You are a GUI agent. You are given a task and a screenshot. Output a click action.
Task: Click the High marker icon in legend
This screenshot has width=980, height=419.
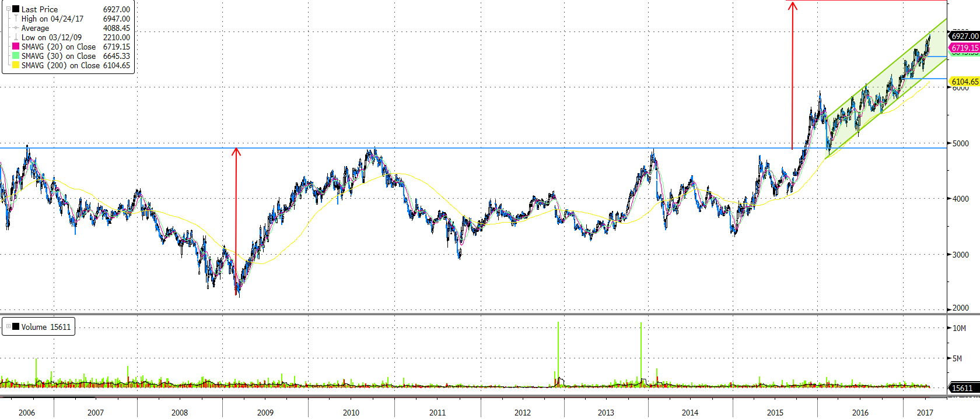(16, 19)
